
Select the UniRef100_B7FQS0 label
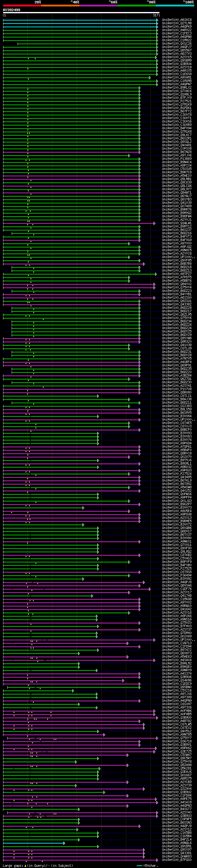coord(177,860)
